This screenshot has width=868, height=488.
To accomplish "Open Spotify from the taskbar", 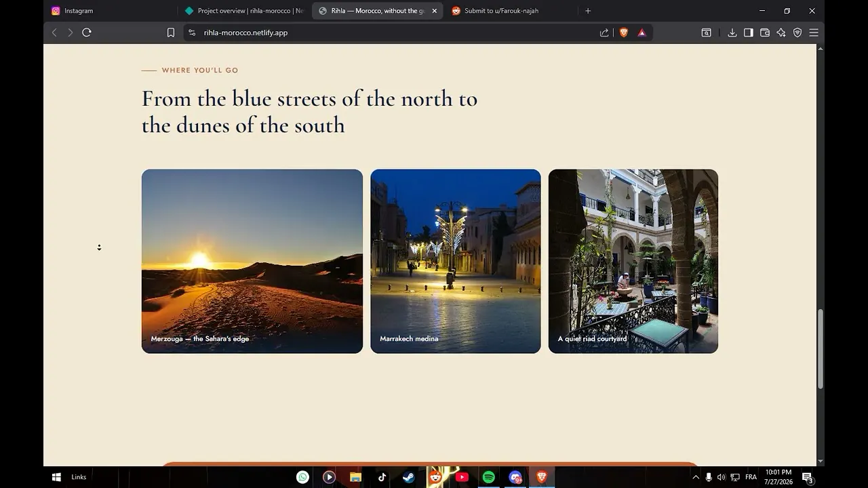I will pyautogui.click(x=488, y=477).
